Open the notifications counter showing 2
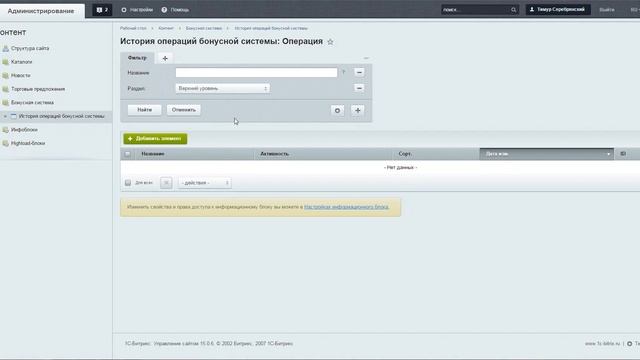Viewport: 640px width, 360px height. (102, 10)
